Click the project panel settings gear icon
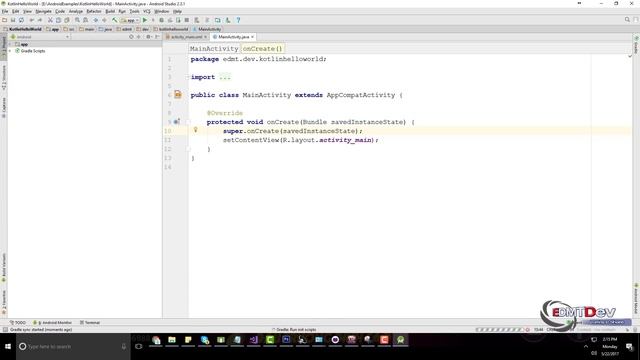The width and height of the screenshot is (640, 360). click(x=149, y=37)
